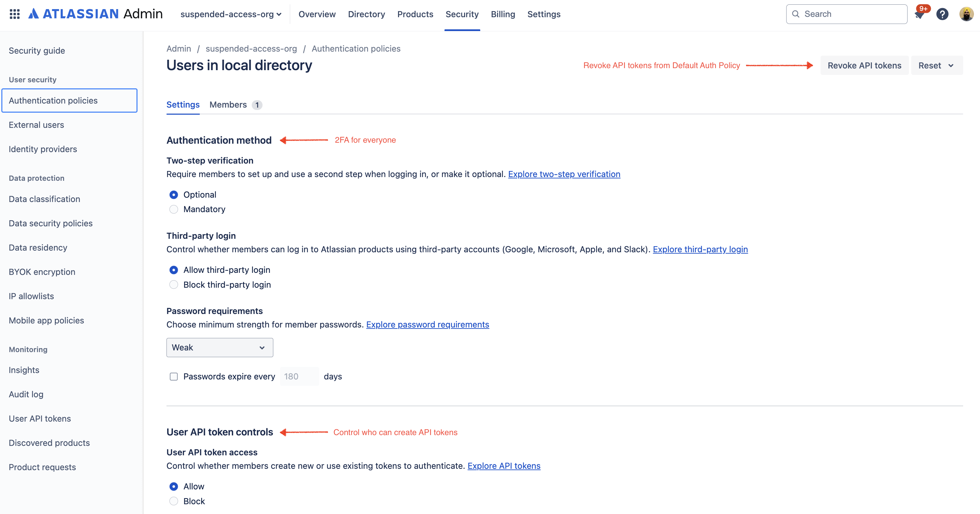
Task: Select Optional two-step verification
Action: pos(174,195)
